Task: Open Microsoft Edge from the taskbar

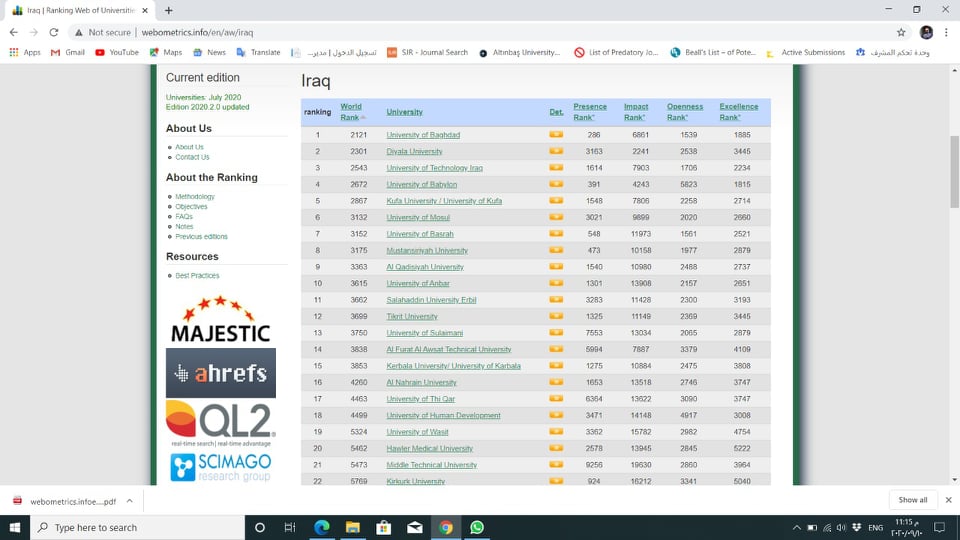Action: 322,527
